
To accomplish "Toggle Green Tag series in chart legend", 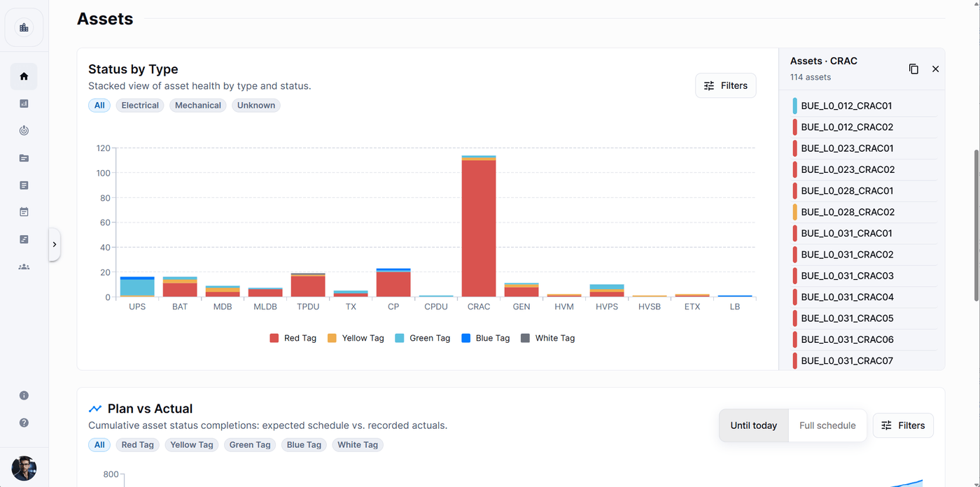I will pyautogui.click(x=423, y=338).
